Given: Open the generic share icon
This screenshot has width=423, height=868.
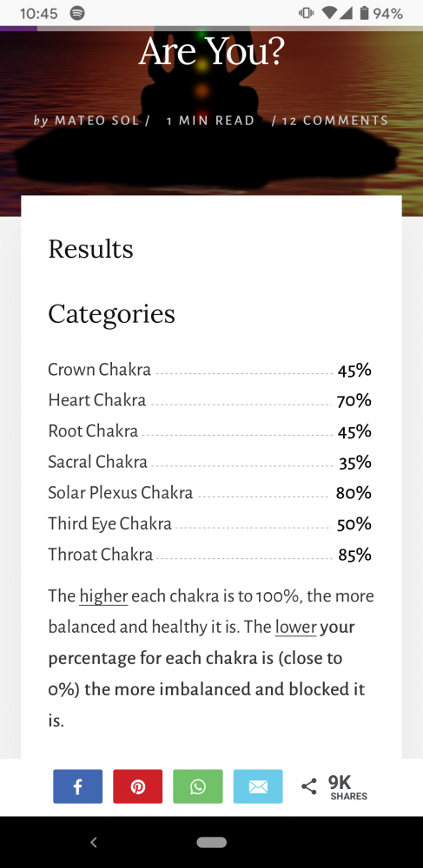Looking at the screenshot, I should pos(309,786).
